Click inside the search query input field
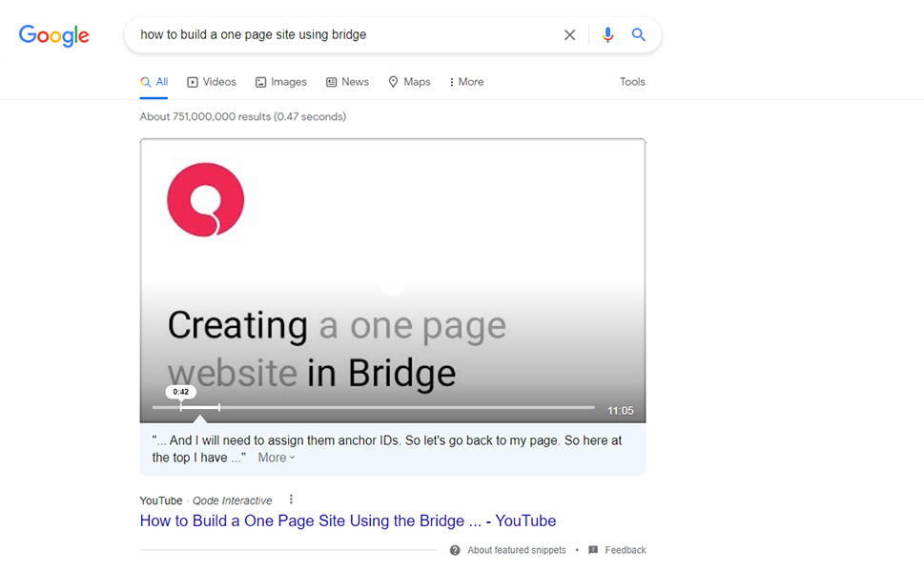Image resolution: width=924 pixels, height=572 pixels. pyautogui.click(x=343, y=35)
